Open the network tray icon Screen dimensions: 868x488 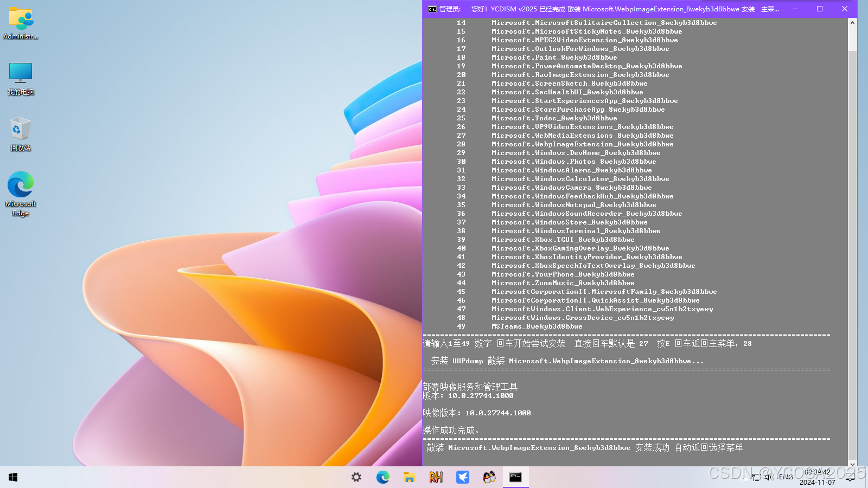pos(756,477)
